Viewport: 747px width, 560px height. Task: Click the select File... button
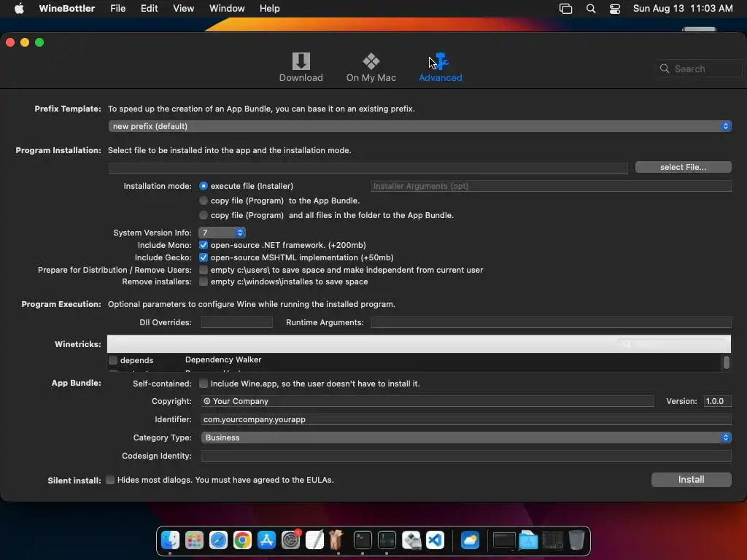[x=683, y=167]
